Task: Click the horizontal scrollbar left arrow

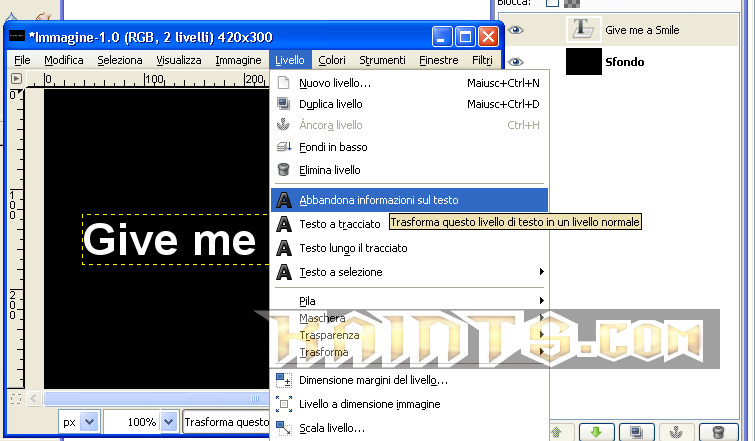Action: [34, 399]
